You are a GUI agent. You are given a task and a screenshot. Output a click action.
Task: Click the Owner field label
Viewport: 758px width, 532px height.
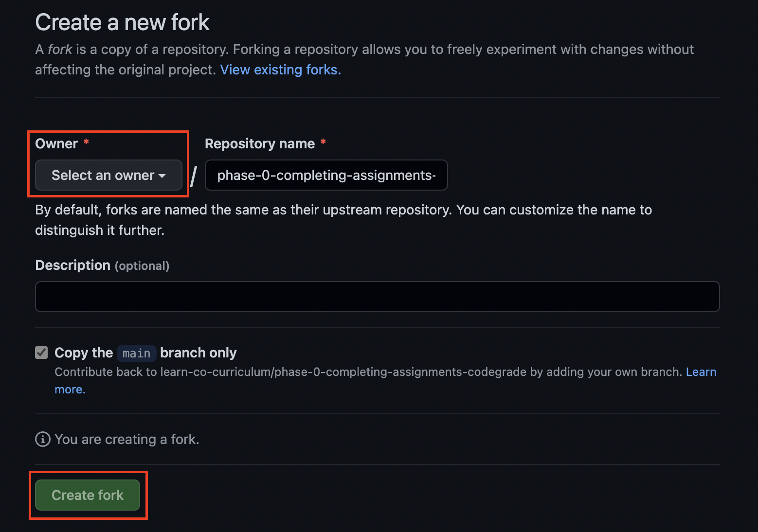click(56, 143)
